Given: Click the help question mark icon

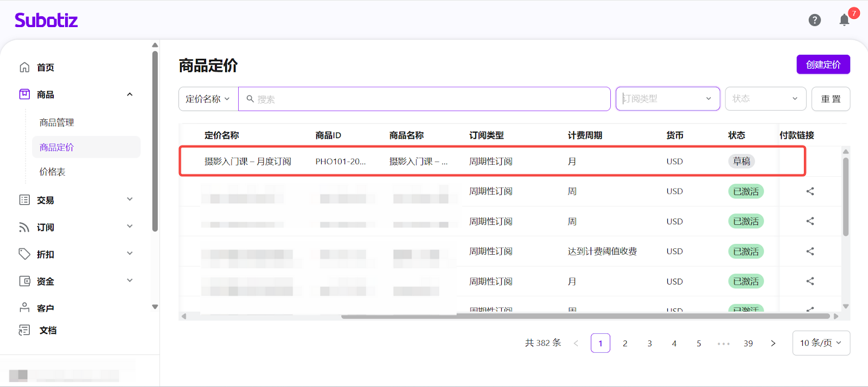Looking at the screenshot, I should point(814,20).
